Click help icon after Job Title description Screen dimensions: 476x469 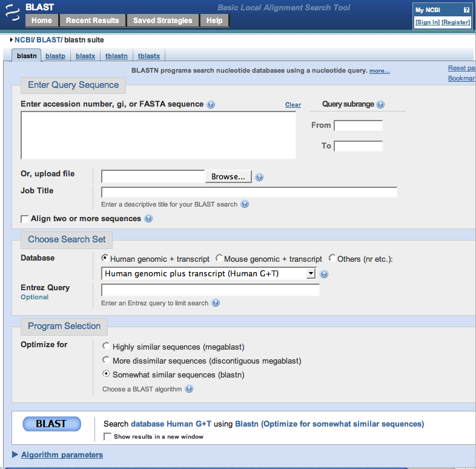point(245,204)
